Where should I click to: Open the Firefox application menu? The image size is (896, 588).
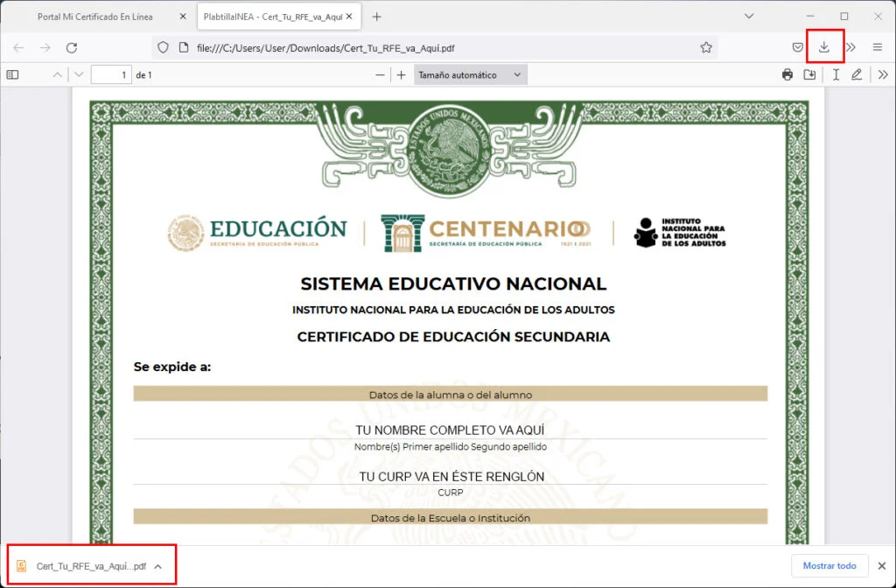pyautogui.click(x=877, y=47)
